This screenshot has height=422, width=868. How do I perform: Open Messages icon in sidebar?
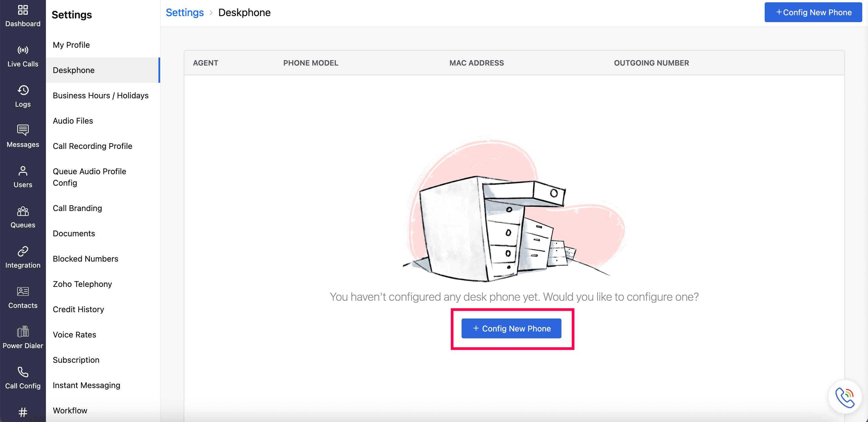tap(23, 130)
